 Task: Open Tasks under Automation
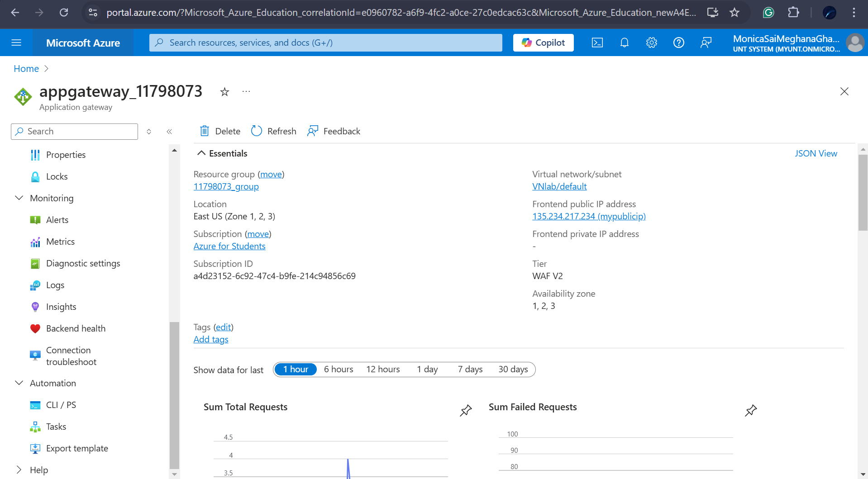(x=56, y=427)
